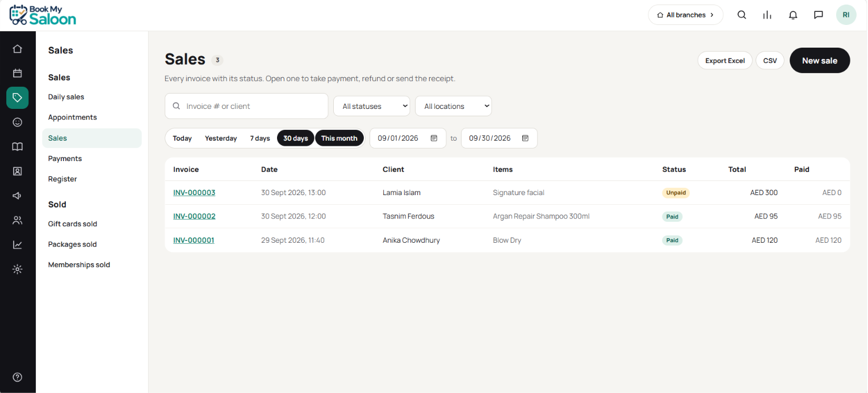Click the Date column header

click(x=269, y=170)
